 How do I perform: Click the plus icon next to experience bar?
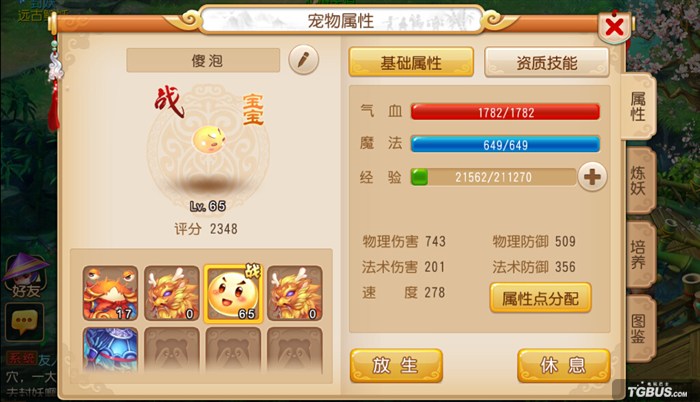pos(592,177)
